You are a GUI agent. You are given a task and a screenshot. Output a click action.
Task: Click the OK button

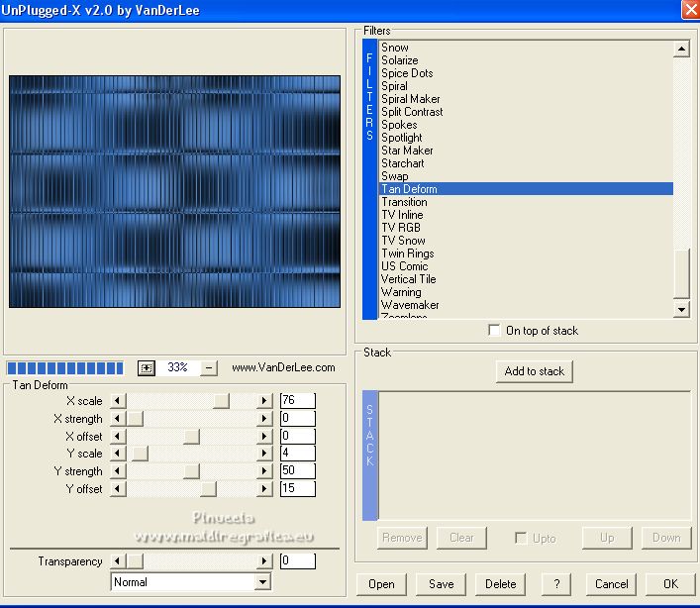670,584
